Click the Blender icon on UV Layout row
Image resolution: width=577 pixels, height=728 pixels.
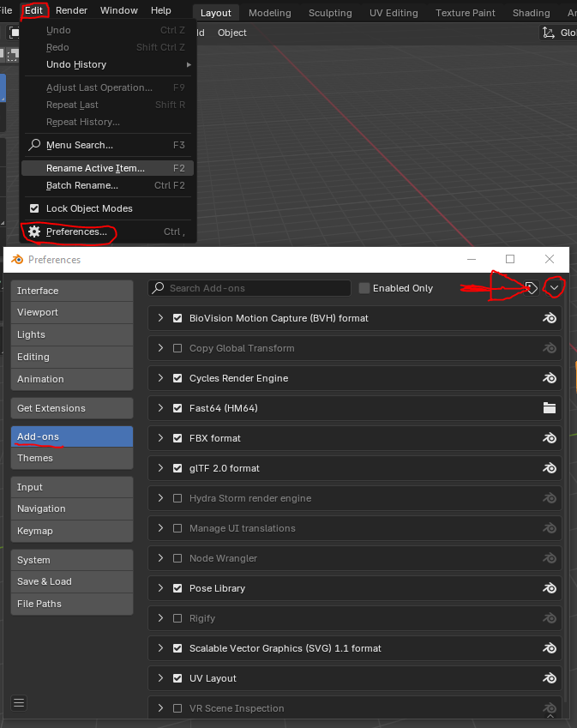coord(550,678)
